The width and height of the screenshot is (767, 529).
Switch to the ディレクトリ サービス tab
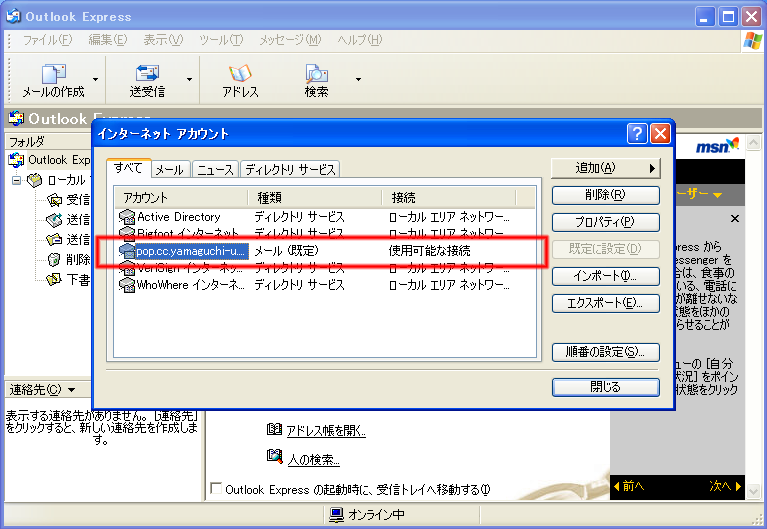(290, 170)
